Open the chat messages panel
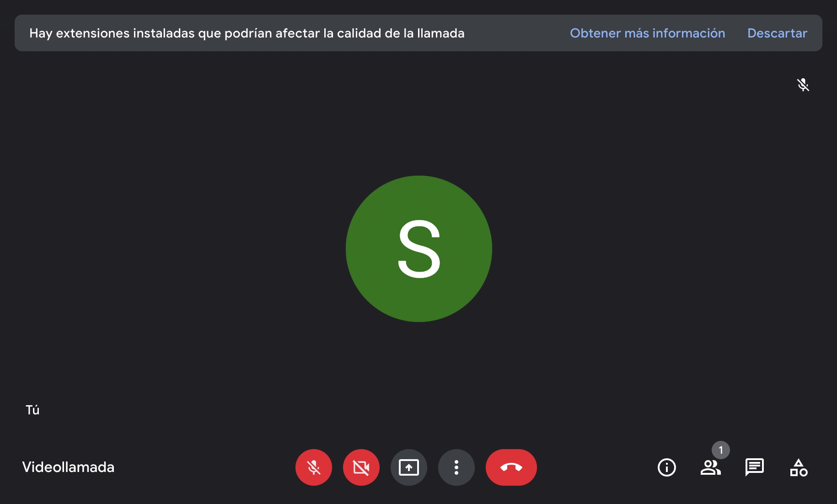This screenshot has height=504, width=837. pyautogui.click(x=755, y=467)
